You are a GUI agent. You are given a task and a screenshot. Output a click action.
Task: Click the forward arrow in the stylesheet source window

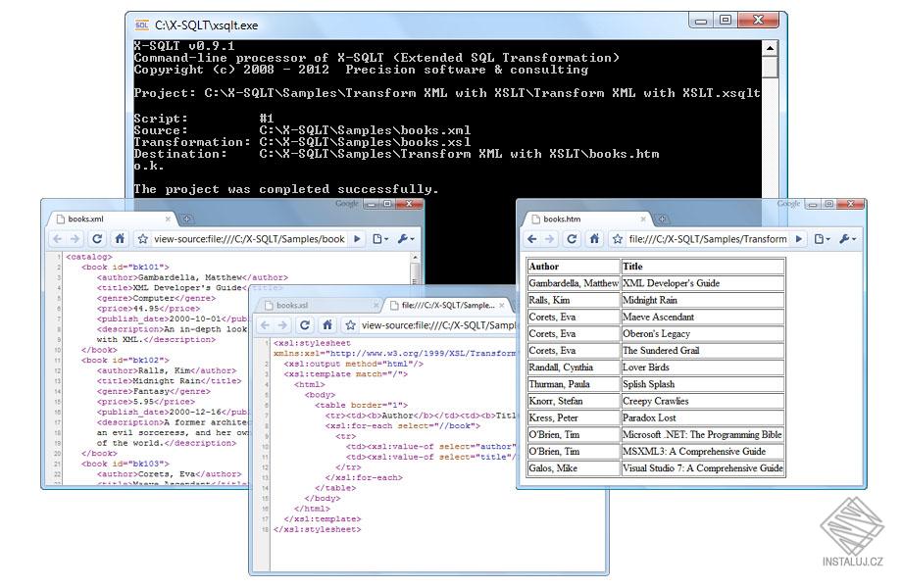pos(282,325)
